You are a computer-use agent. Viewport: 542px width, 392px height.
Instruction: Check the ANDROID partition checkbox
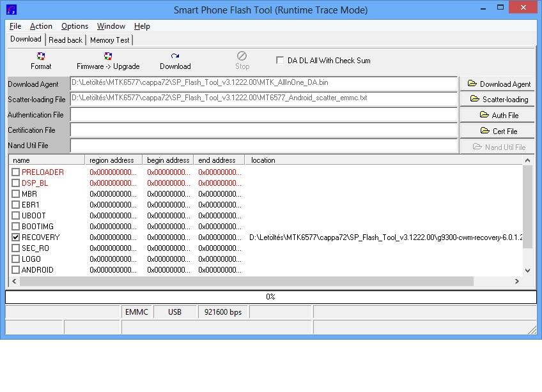15,269
